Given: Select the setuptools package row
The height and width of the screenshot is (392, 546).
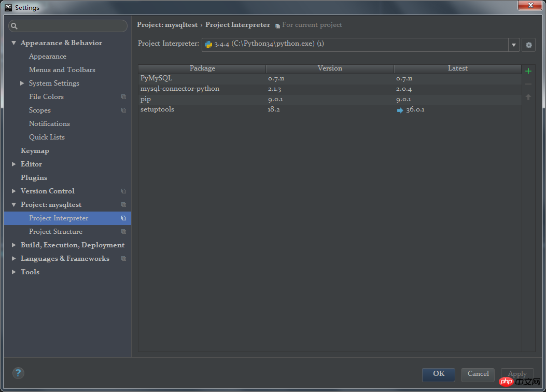Looking at the screenshot, I should click(330, 110).
